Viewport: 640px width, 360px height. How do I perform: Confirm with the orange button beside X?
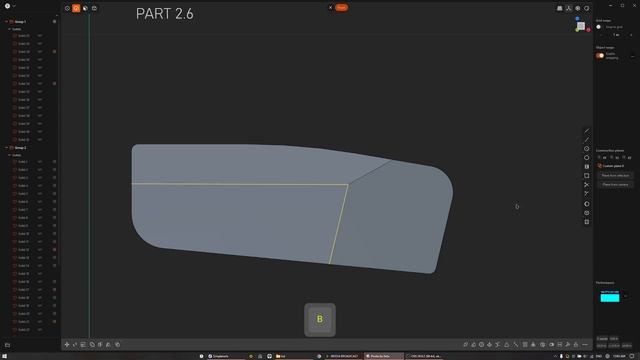[342, 7]
